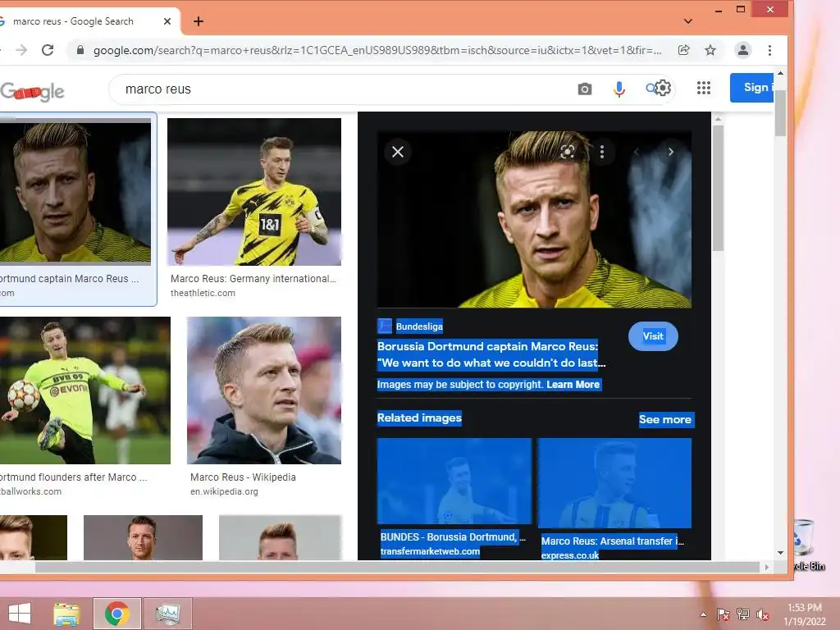Image resolution: width=840 pixels, height=630 pixels.
Task: Reload the page with the refresh icon
Action: click(48, 50)
